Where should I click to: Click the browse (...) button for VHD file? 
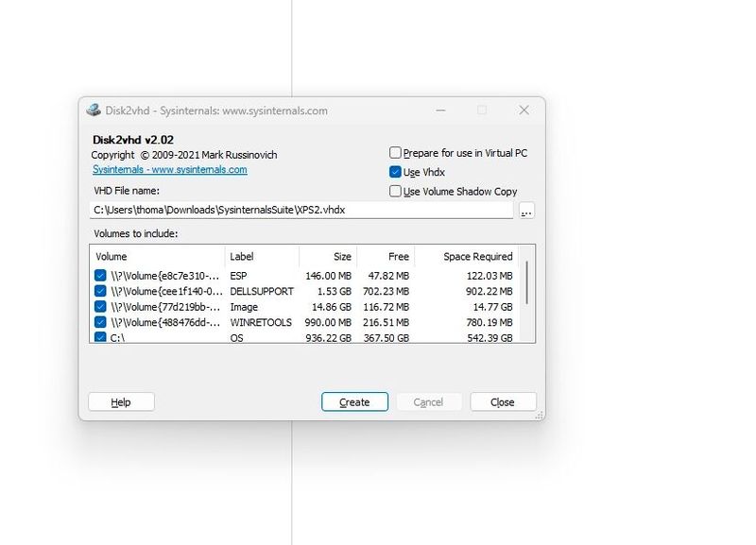[526, 211]
